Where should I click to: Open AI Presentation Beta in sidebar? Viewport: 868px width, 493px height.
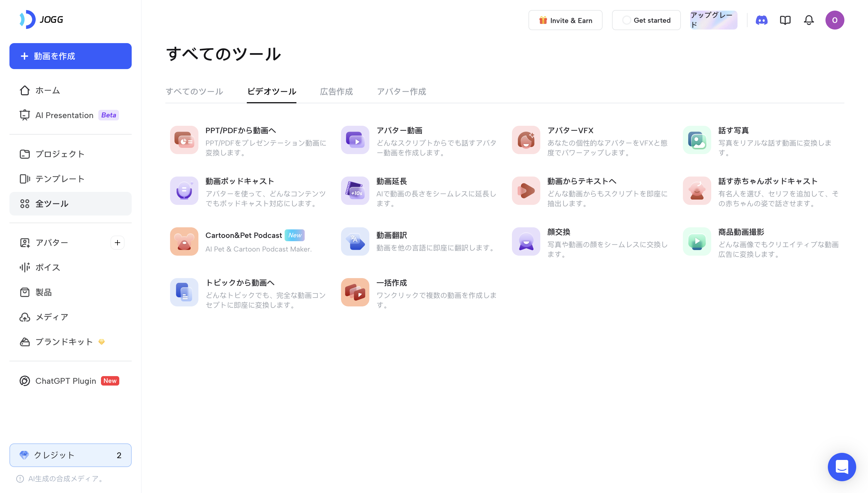coord(71,115)
